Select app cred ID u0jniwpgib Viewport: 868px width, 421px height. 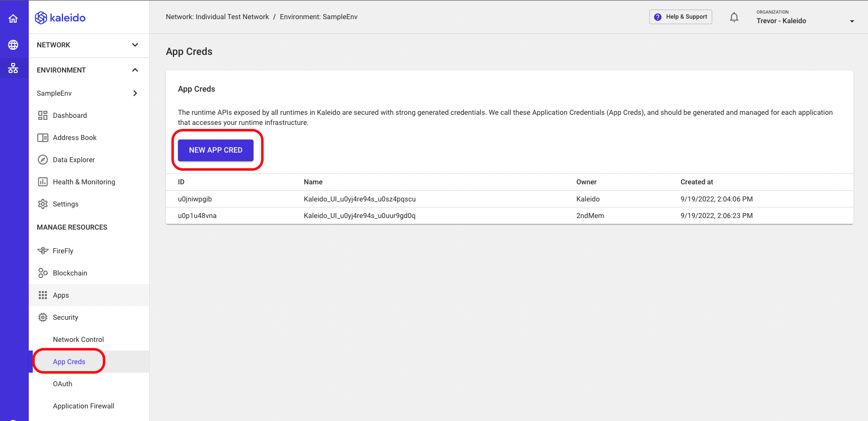click(x=195, y=199)
